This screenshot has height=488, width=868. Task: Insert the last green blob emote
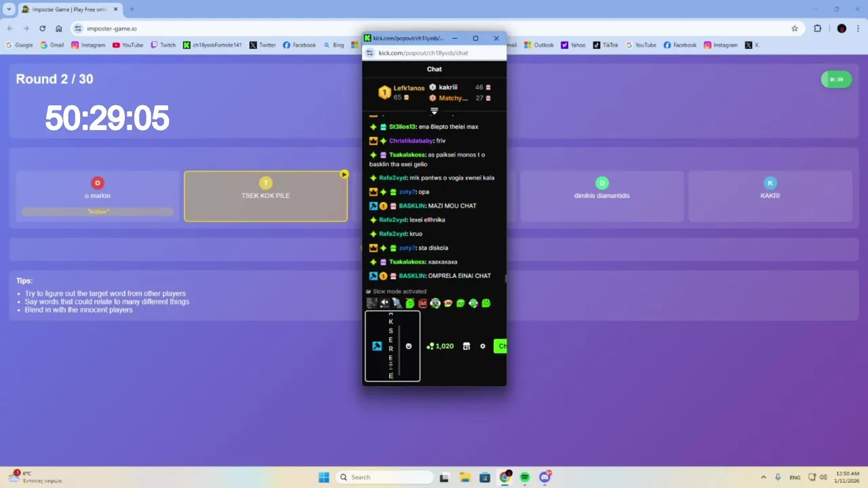[x=486, y=303]
